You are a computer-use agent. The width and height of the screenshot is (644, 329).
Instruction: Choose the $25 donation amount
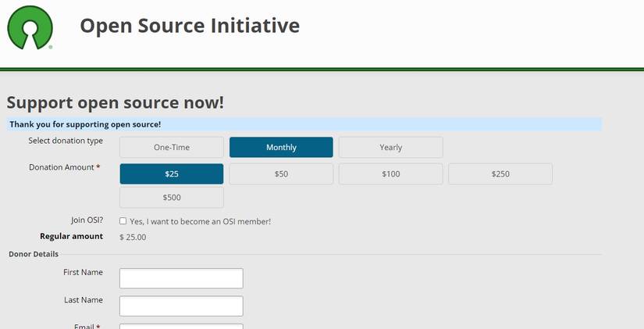172,174
